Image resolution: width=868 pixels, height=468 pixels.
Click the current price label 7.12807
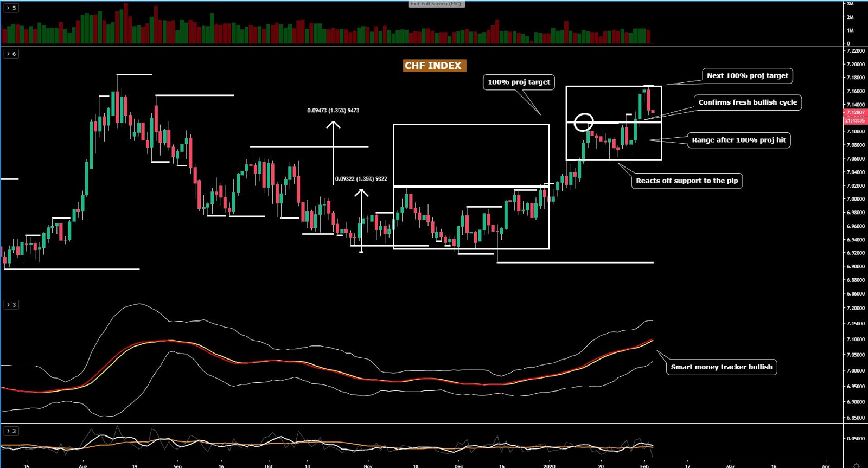[856, 113]
